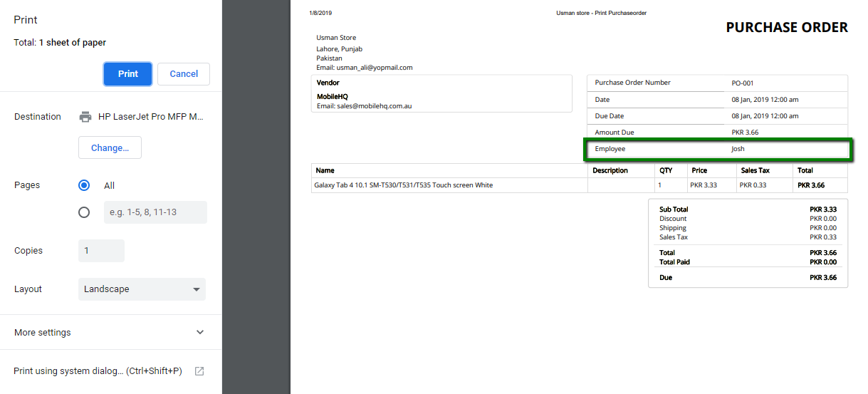Screen dimensions: 868x394
Task: Click the Sub Total label
Action: (x=674, y=209)
